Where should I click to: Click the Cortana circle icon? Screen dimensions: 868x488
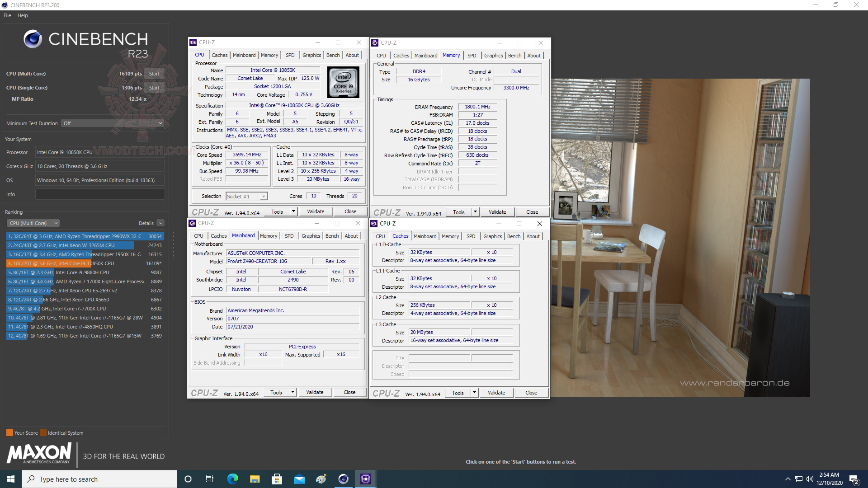point(188,479)
